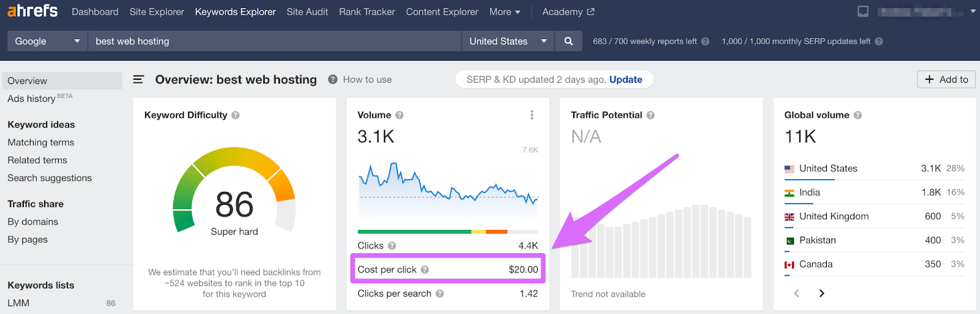The width and height of the screenshot is (980, 314).
Task: Click the Academy external link icon
Action: pyautogui.click(x=590, y=12)
